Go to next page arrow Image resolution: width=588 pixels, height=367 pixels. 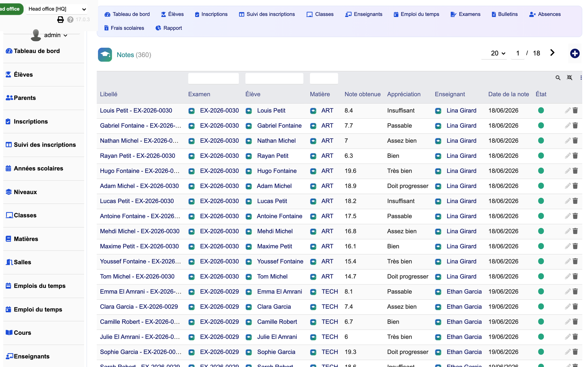(x=552, y=53)
